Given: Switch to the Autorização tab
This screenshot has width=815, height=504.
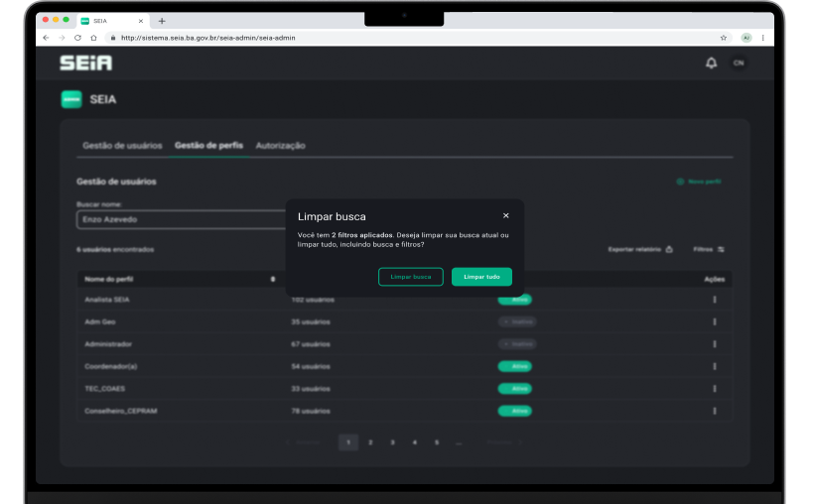Looking at the screenshot, I should 280,146.
